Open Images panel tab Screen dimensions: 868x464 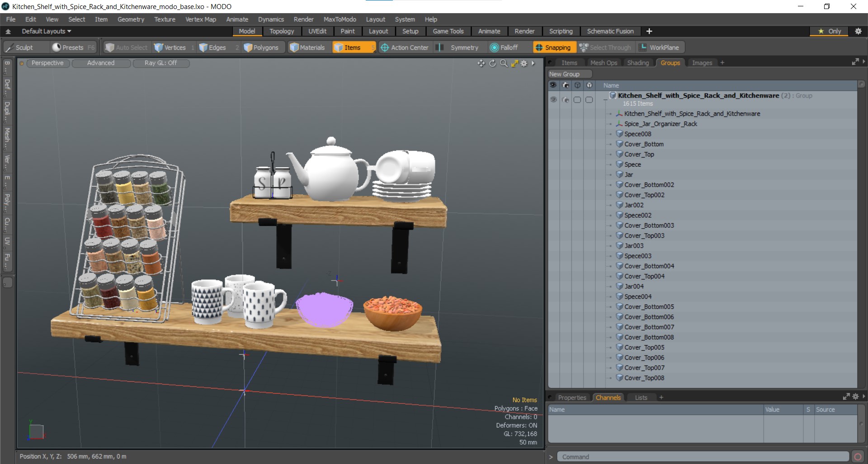pos(702,63)
